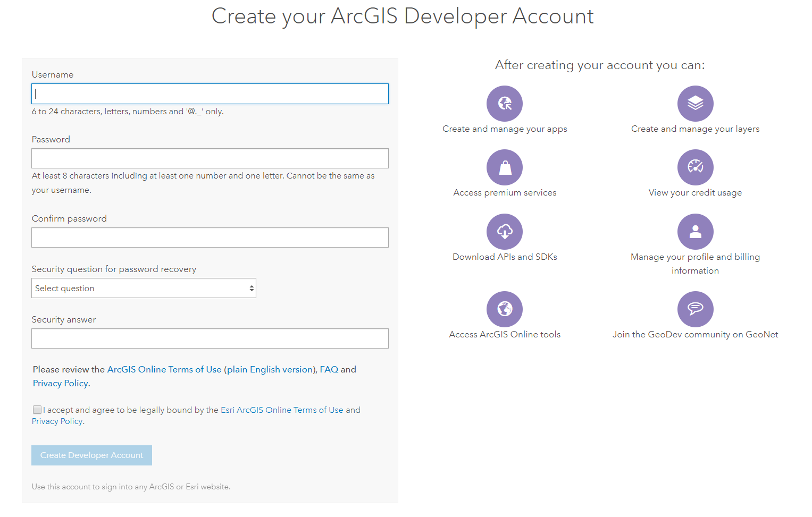Click the 'Access ArcGIS Online tools' caption
Screen dimensions: 812x517
(505, 334)
